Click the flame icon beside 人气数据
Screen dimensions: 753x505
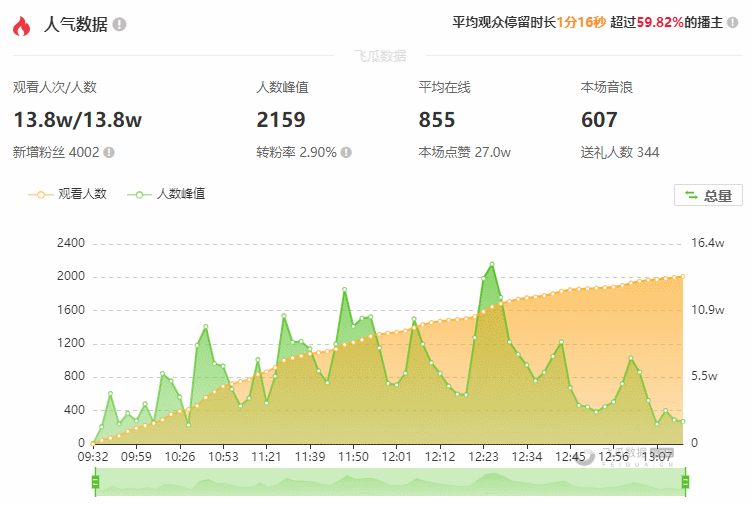[21, 26]
